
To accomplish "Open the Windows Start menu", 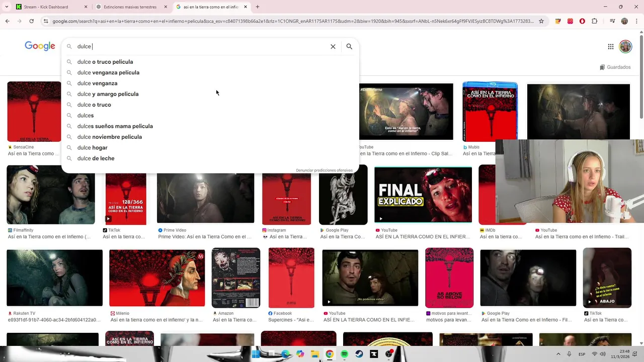I will pos(256,354).
